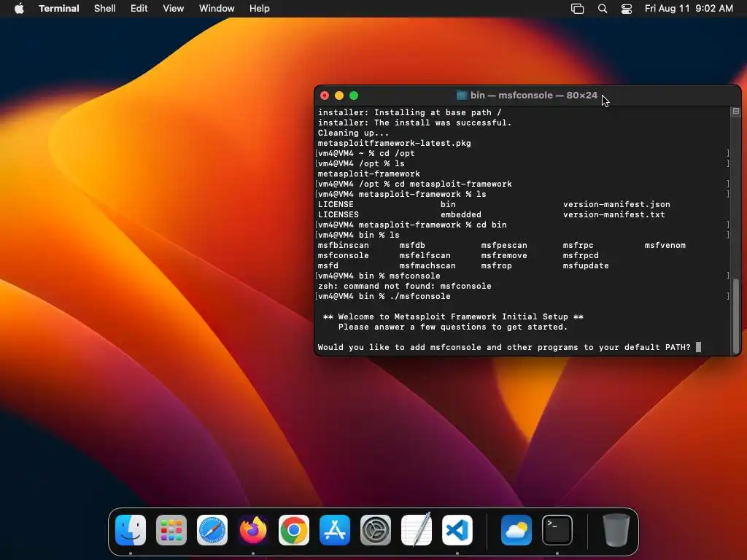Viewport: 747px width, 560px height.
Task: Click 'version-manifest.txt' file name
Action: coord(614,215)
